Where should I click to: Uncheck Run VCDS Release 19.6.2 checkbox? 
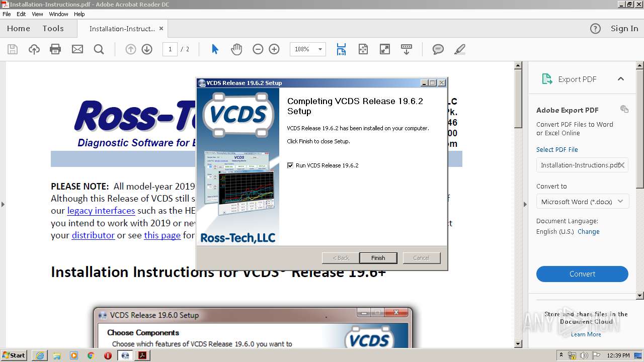point(290,165)
